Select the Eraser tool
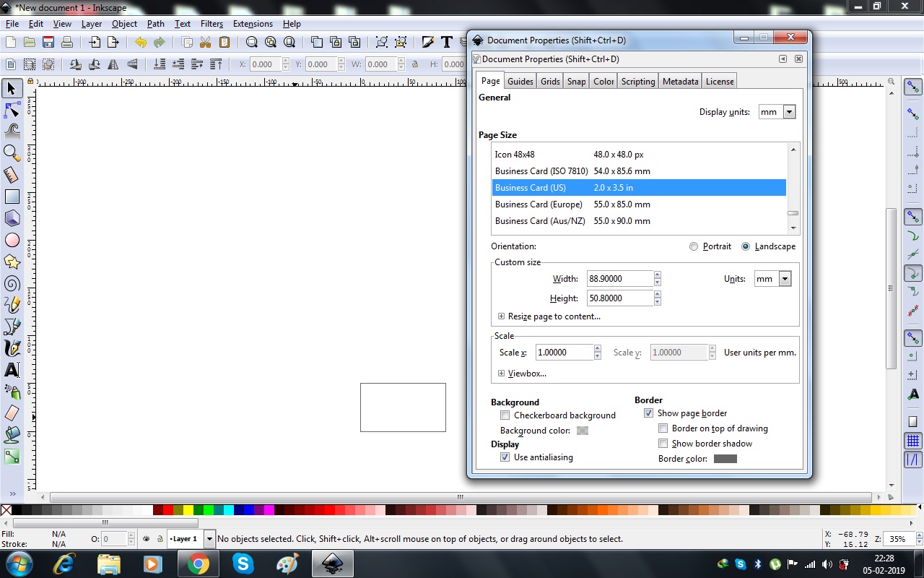The image size is (924, 578). coord(12,413)
